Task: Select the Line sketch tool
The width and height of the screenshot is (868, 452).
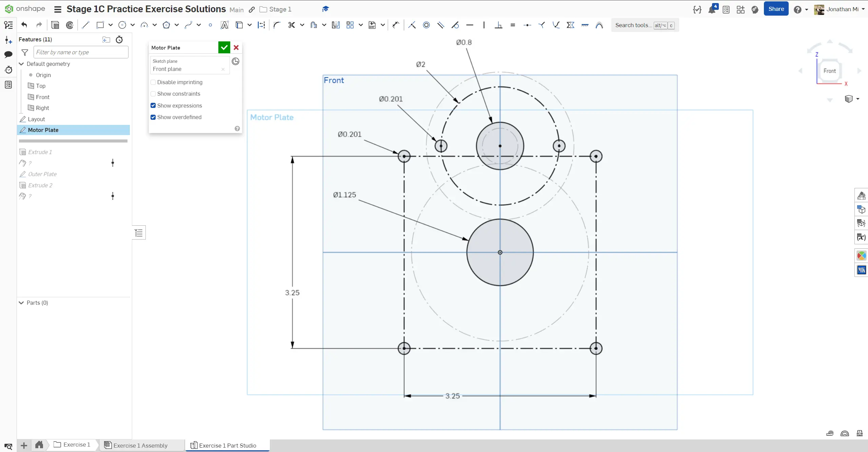Action: pos(85,25)
